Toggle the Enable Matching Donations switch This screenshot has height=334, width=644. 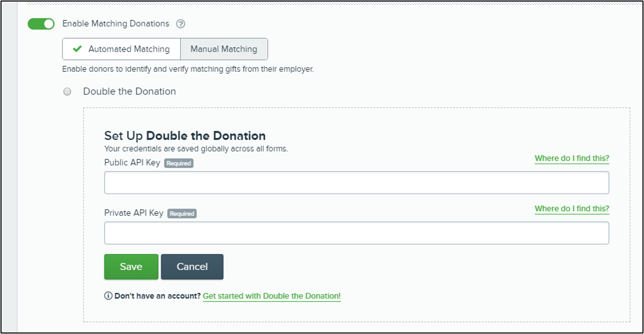pos(41,24)
